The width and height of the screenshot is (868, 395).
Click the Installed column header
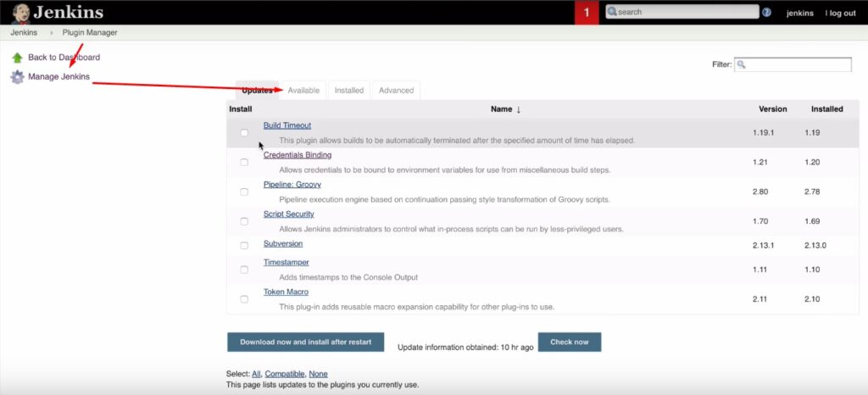827,109
